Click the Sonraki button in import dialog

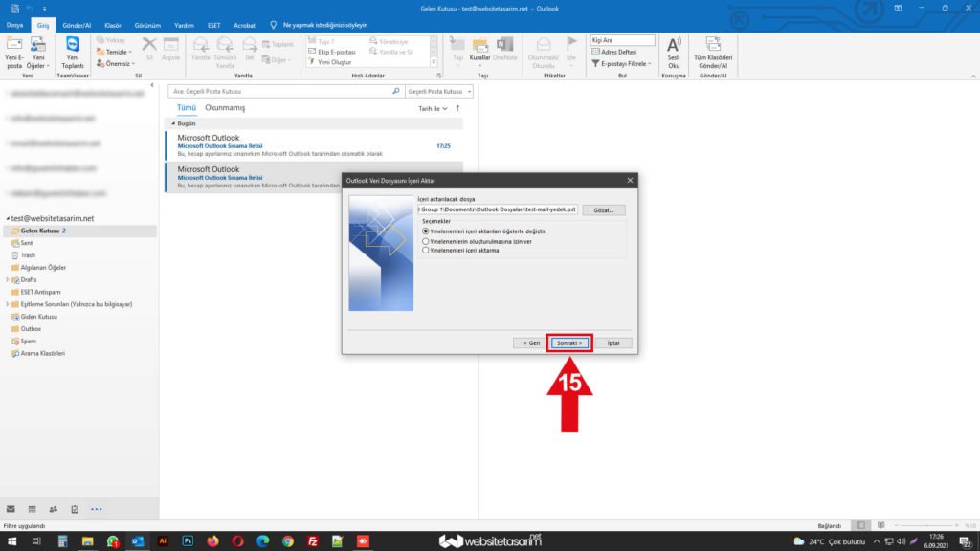[569, 342]
